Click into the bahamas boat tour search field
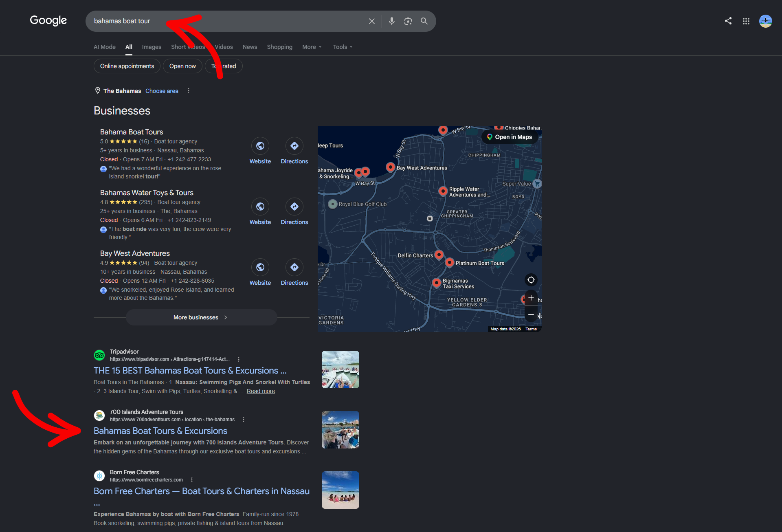 click(228, 21)
